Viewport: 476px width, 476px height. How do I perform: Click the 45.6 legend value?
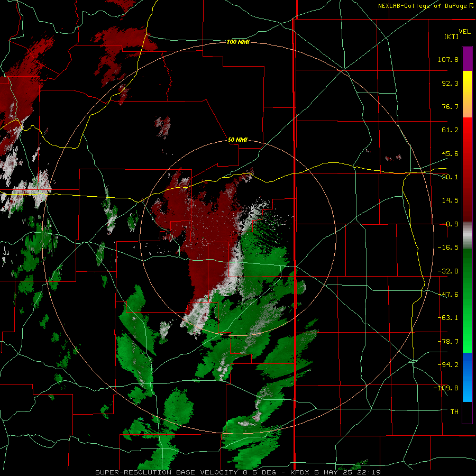pyautogui.click(x=450, y=153)
